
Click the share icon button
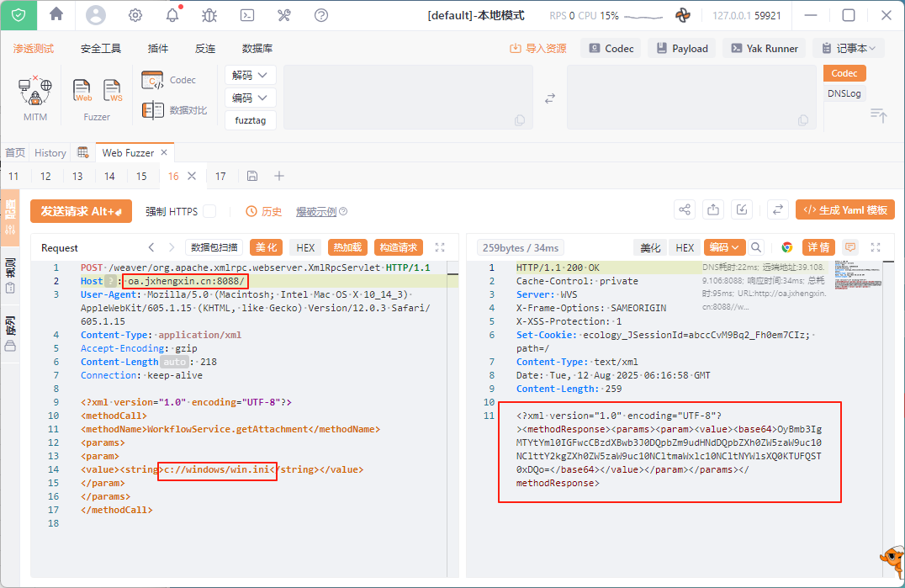pos(685,209)
